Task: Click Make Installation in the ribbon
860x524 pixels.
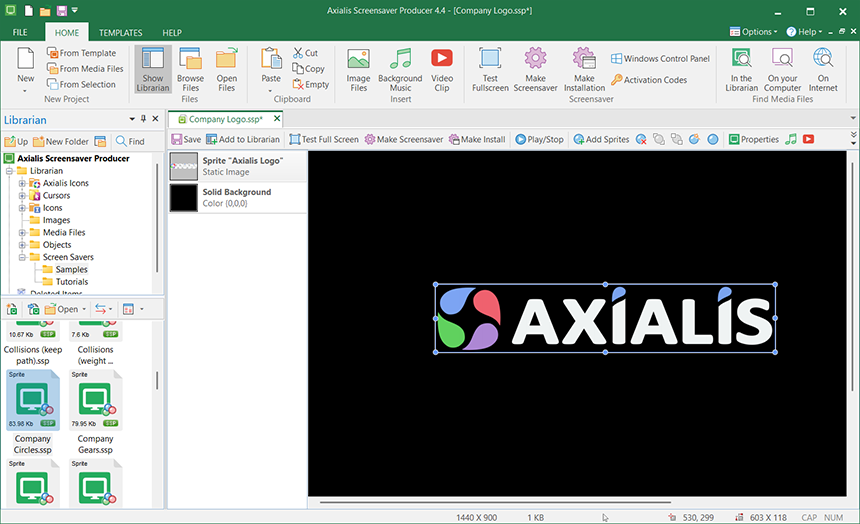Action: coord(583,67)
